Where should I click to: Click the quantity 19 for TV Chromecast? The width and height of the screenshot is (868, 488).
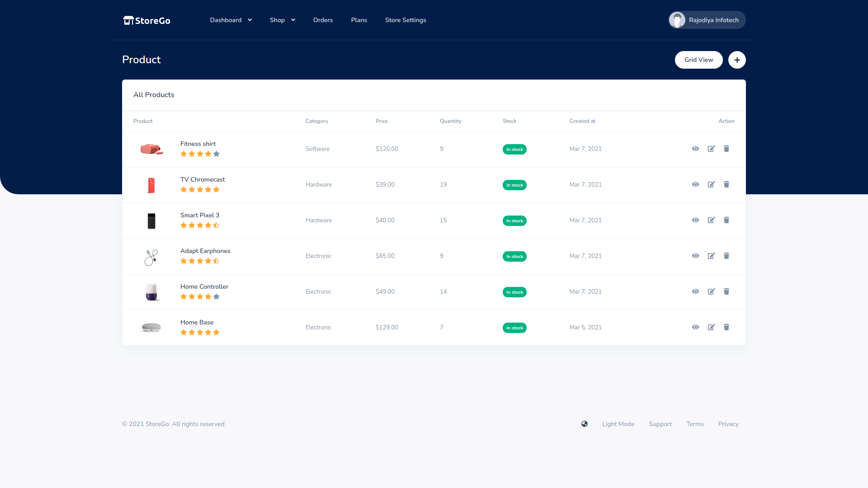tap(443, 184)
